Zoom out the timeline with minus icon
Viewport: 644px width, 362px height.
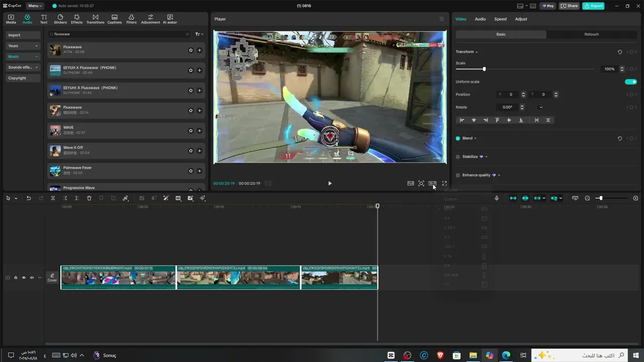click(587, 198)
